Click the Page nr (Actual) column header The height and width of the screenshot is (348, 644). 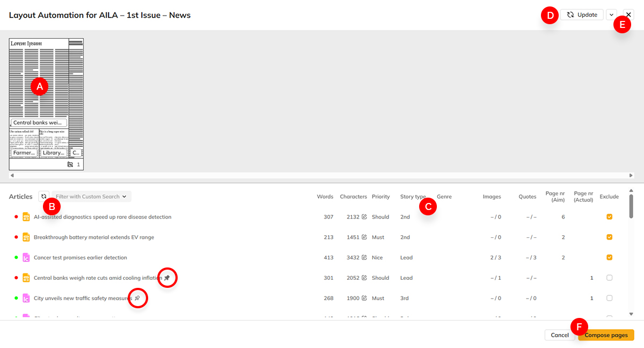(583, 197)
